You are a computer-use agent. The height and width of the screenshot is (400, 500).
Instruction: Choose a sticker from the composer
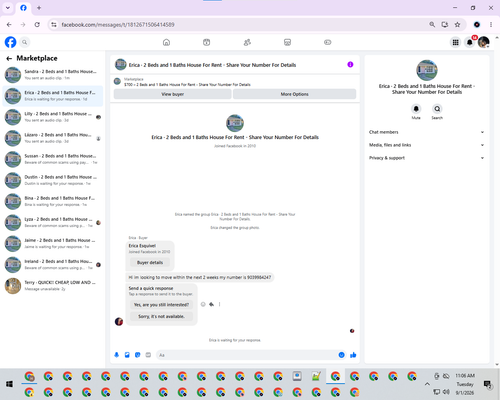(x=138, y=355)
